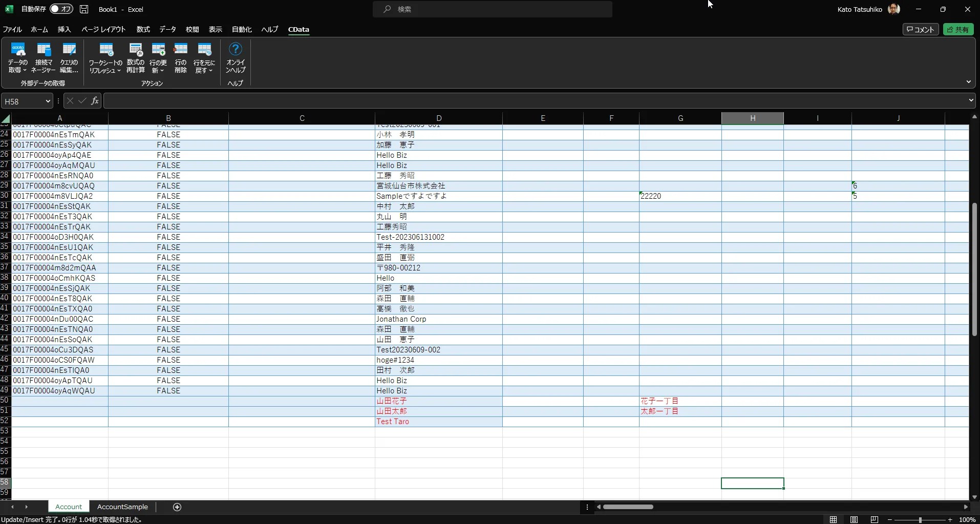980x524 pixels.
Task: Open the AccountSample sheet tab
Action: click(x=122, y=507)
